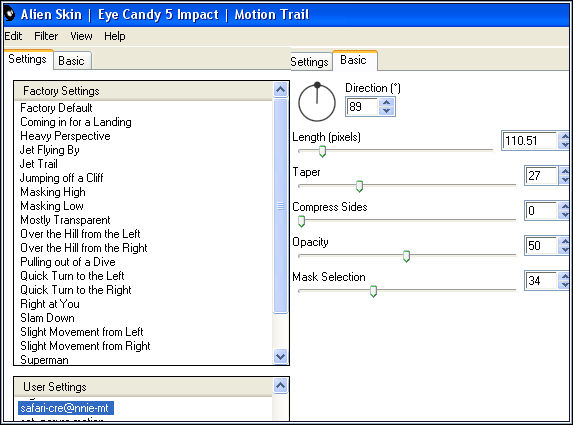Click the Taper value spinner arrows
The image size is (573, 425).
click(565, 176)
